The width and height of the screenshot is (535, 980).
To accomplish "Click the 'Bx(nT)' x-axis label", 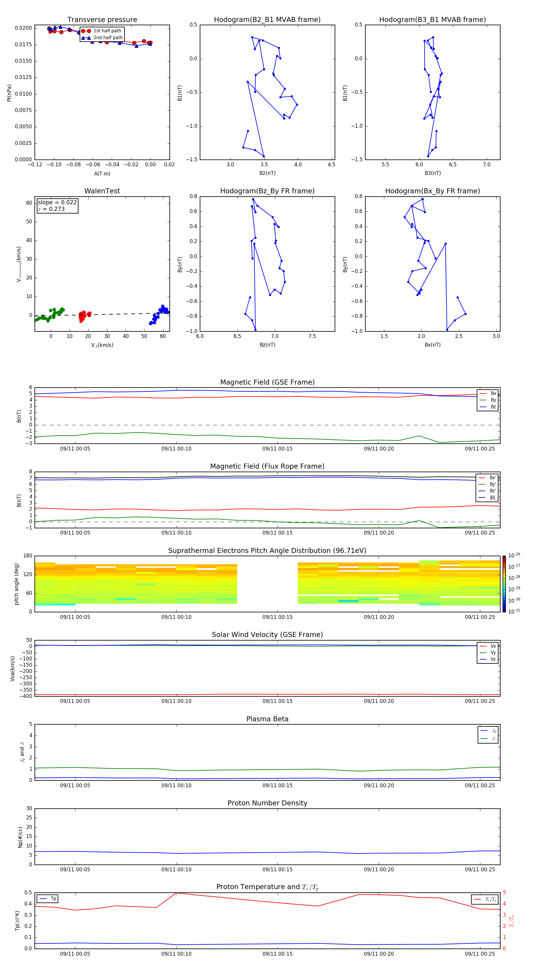I will coord(432,345).
